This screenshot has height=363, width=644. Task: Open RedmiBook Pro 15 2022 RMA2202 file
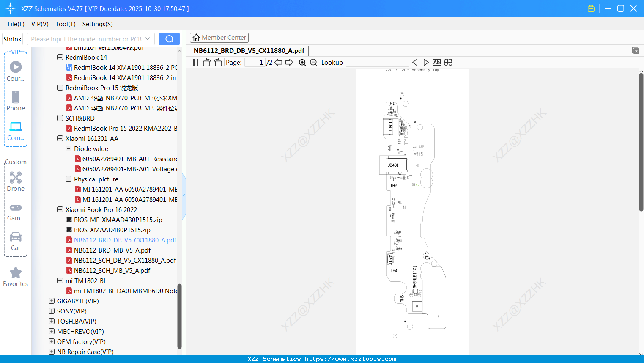click(125, 128)
